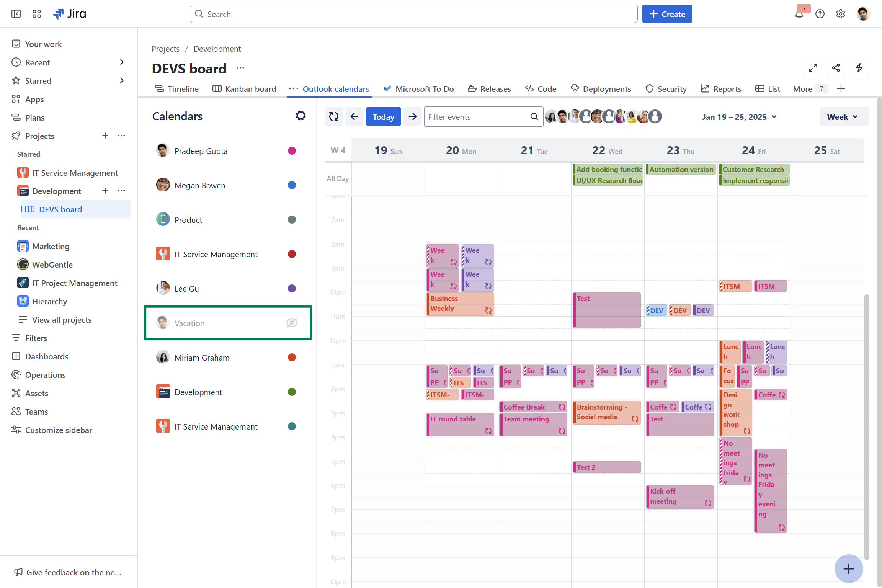Click the Today button
This screenshot has width=882, height=588.
pyautogui.click(x=383, y=116)
